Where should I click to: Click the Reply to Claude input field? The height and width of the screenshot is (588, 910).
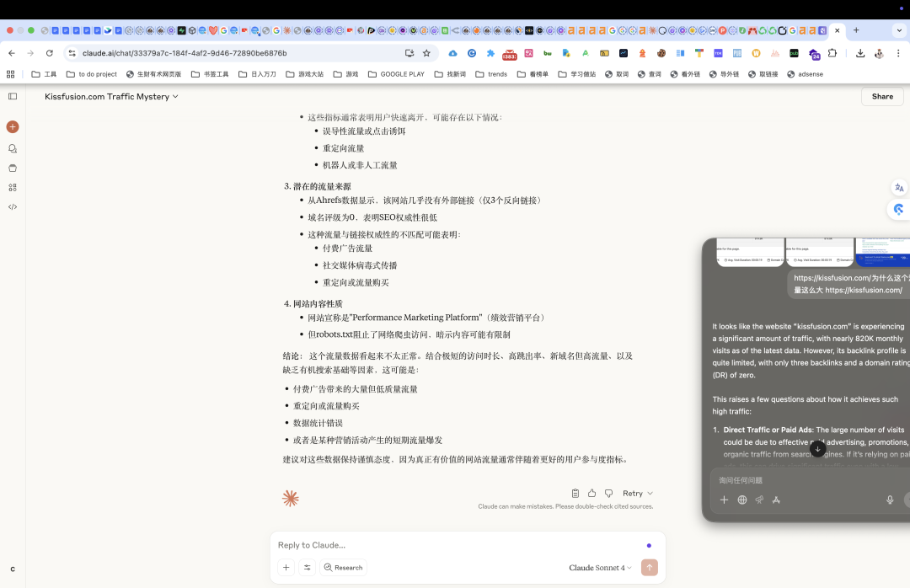click(x=458, y=545)
